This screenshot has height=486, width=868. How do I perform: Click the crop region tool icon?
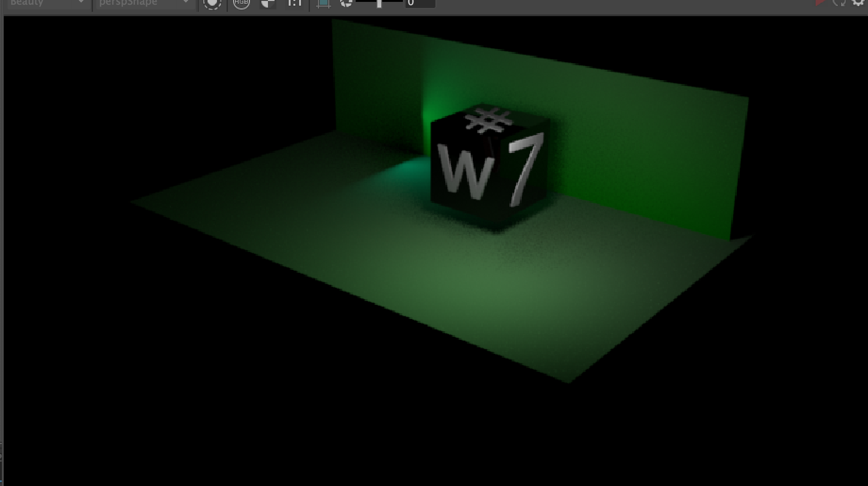click(x=323, y=3)
